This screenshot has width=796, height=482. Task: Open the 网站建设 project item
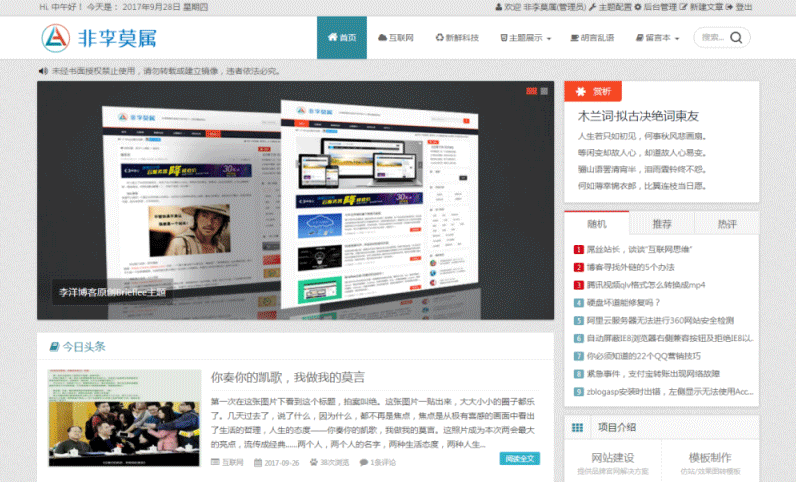coord(613,458)
